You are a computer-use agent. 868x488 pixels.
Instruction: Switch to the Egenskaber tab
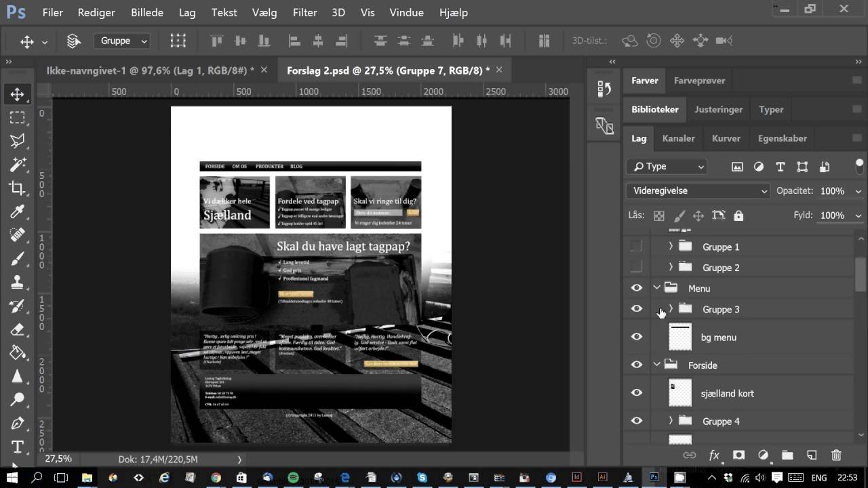(782, 138)
